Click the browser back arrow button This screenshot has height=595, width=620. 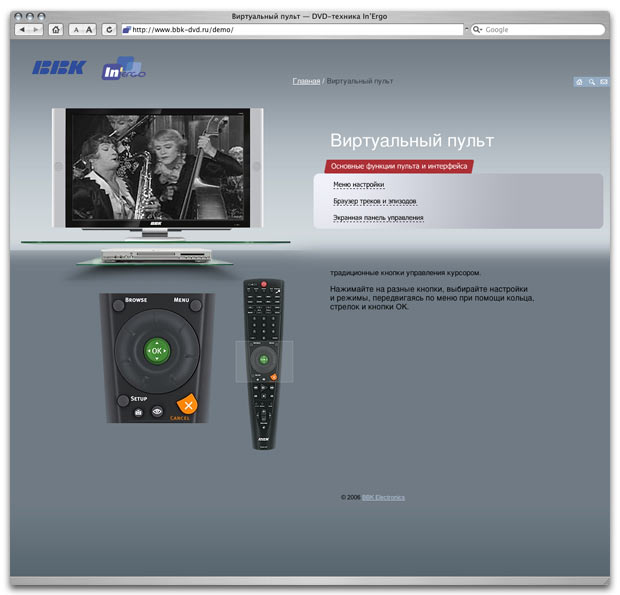[23, 30]
